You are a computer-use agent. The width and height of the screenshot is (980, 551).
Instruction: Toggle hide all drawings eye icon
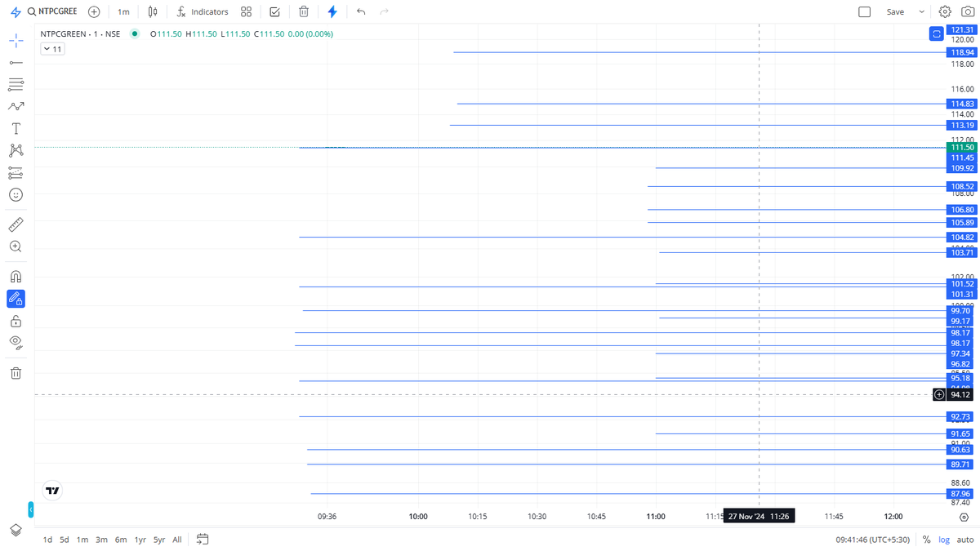tap(16, 342)
